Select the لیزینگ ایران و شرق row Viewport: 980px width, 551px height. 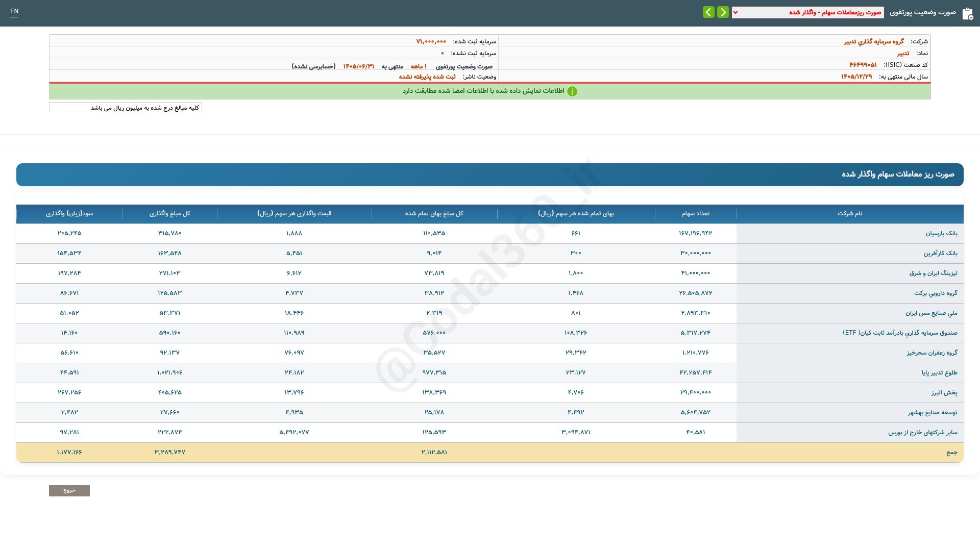[x=490, y=273]
